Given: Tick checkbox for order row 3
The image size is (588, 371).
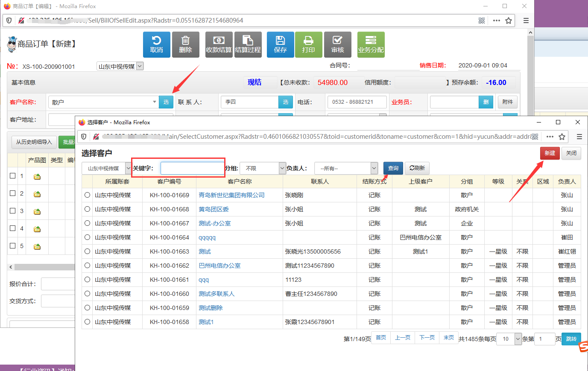Looking at the screenshot, I should 13,210.
